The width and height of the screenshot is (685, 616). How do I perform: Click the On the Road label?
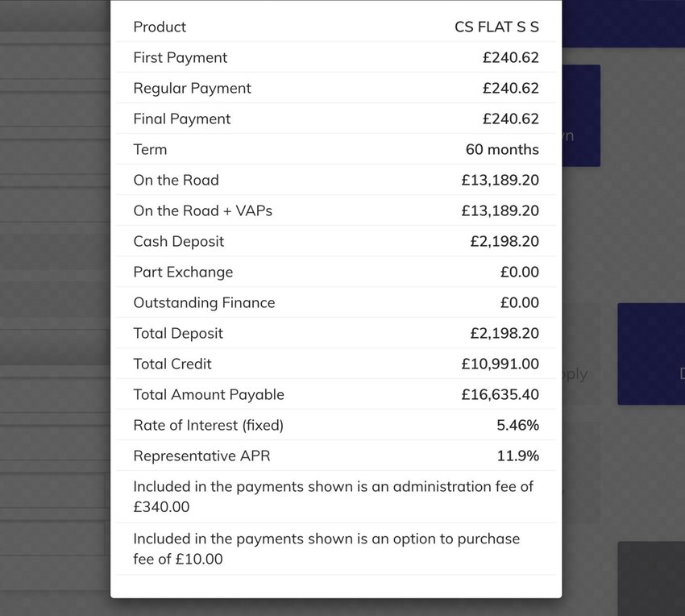pos(176,180)
